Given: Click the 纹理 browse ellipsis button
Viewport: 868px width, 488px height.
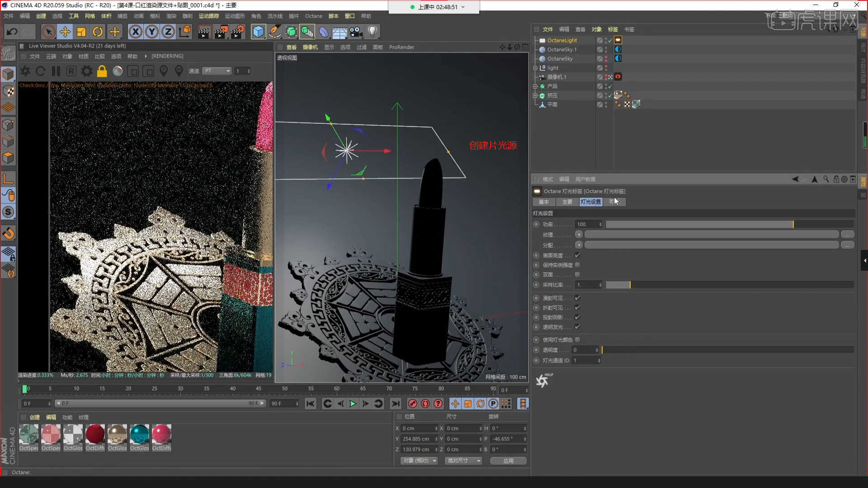Looking at the screenshot, I should pos(847,235).
